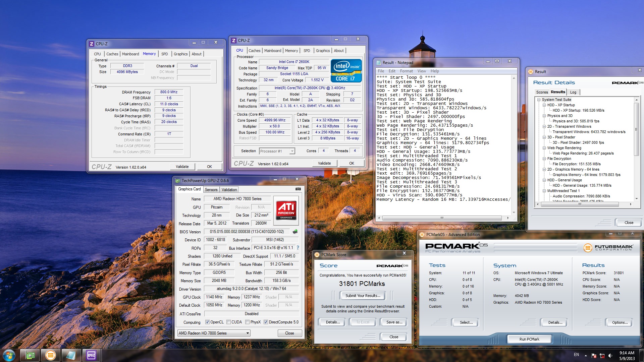
Task: Switch to Scores tab in Result Details
Action: pos(542,92)
